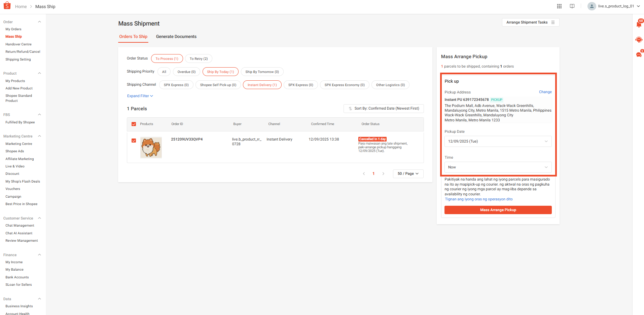This screenshot has width=644, height=315.
Task: Select the To Process (1) status filter
Action: [x=167, y=58]
